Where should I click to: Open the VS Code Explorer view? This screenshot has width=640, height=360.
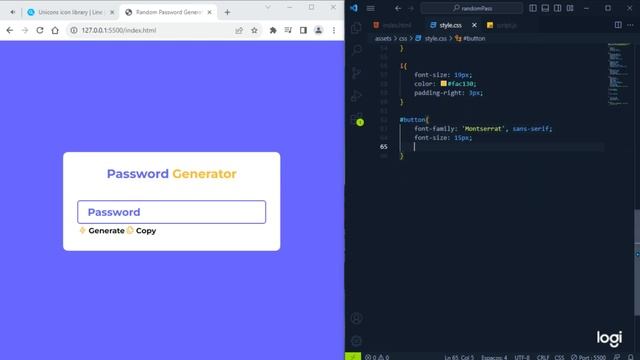tap(356, 28)
